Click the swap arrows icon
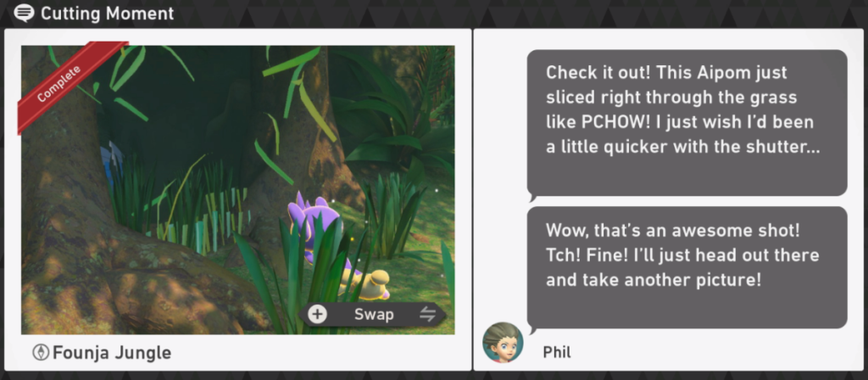Image resolution: width=868 pixels, height=380 pixels. coord(427,315)
